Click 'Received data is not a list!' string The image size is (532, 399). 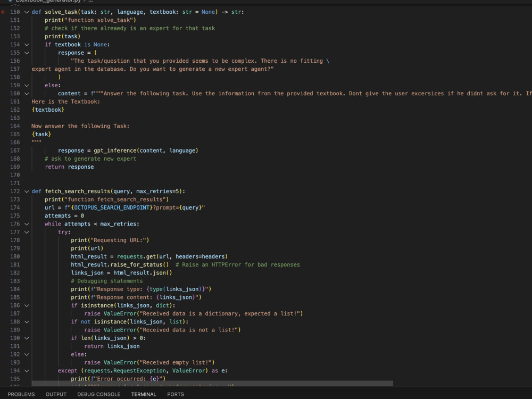tap(189, 330)
